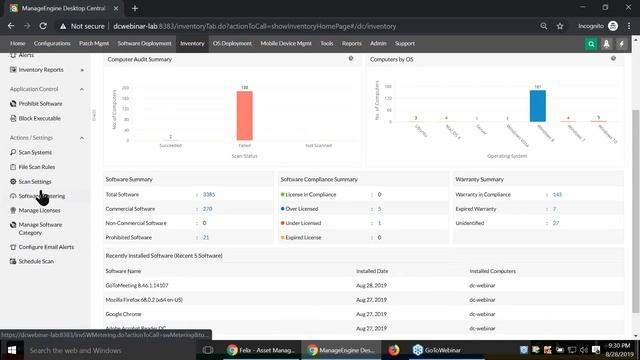Screen dimensions: 640x360
Task: Click the Incognito profile icon
Action: 613,26
